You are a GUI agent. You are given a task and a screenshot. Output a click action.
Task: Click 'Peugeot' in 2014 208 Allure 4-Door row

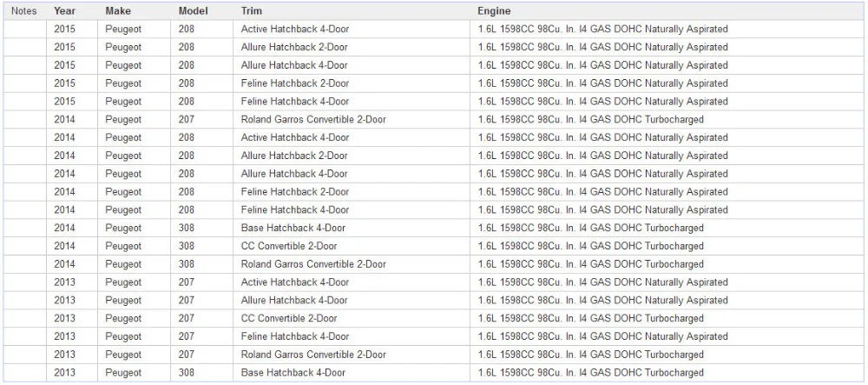123,174
